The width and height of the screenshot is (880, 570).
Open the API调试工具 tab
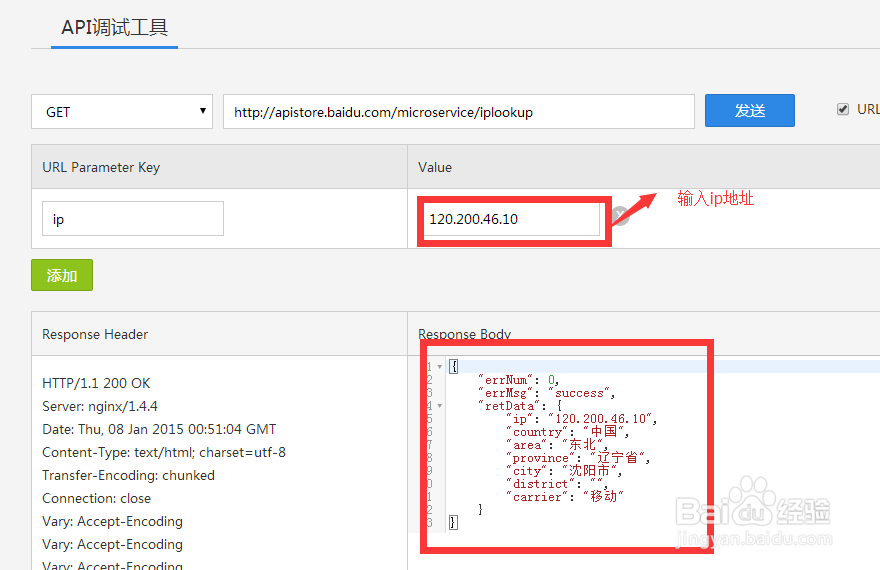(x=114, y=27)
